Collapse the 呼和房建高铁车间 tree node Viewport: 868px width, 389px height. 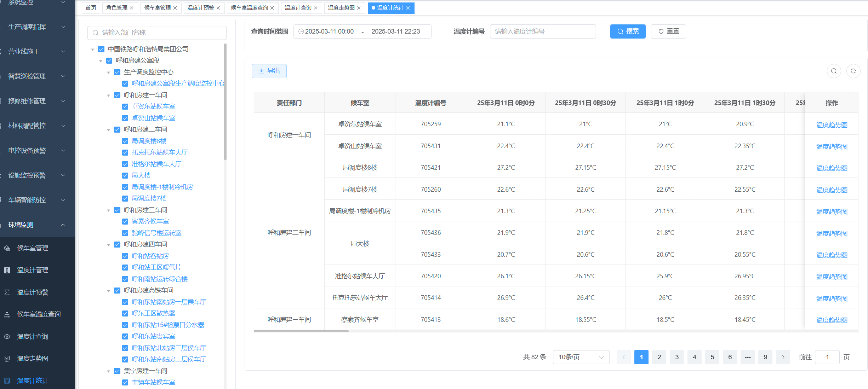pos(109,291)
